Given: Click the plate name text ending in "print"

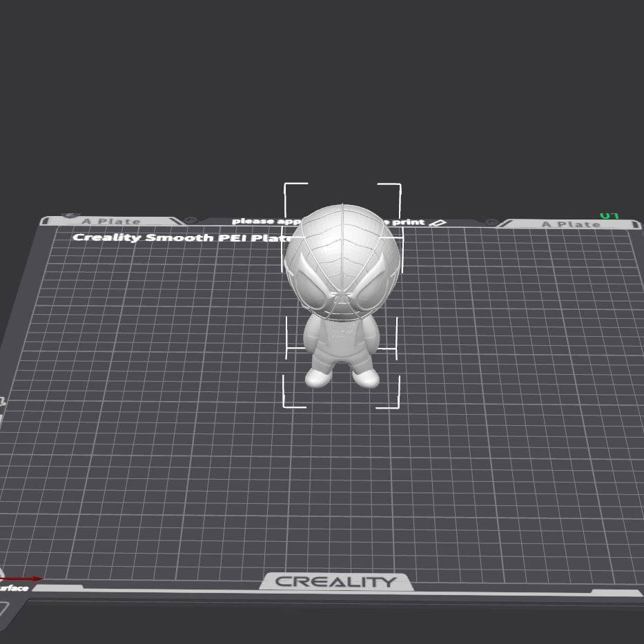Looking at the screenshot, I should 328,222.
